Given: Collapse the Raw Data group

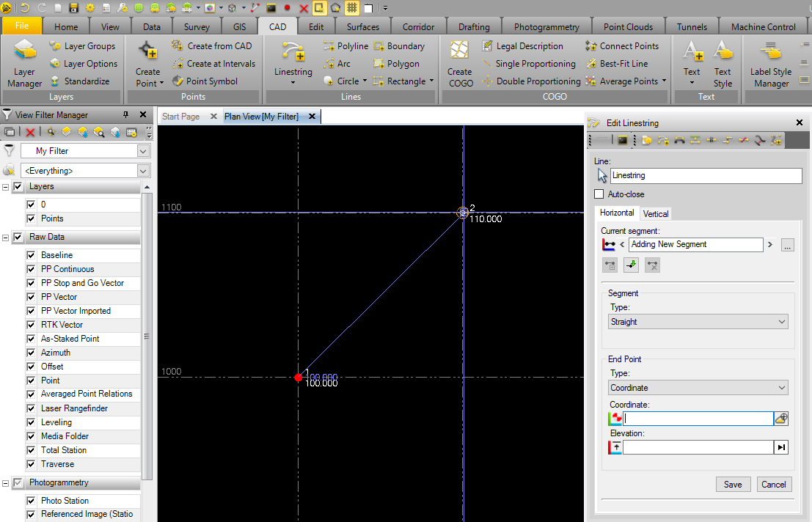Looking at the screenshot, I should (x=7, y=238).
